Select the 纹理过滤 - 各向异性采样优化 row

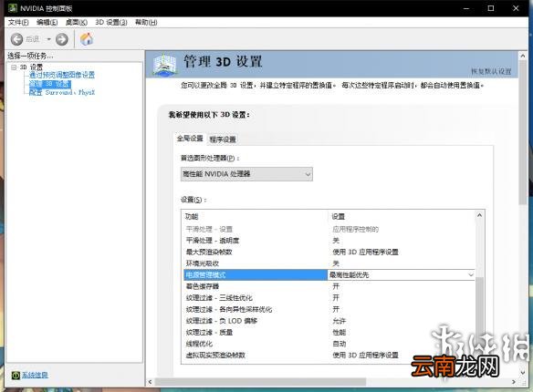pos(329,310)
